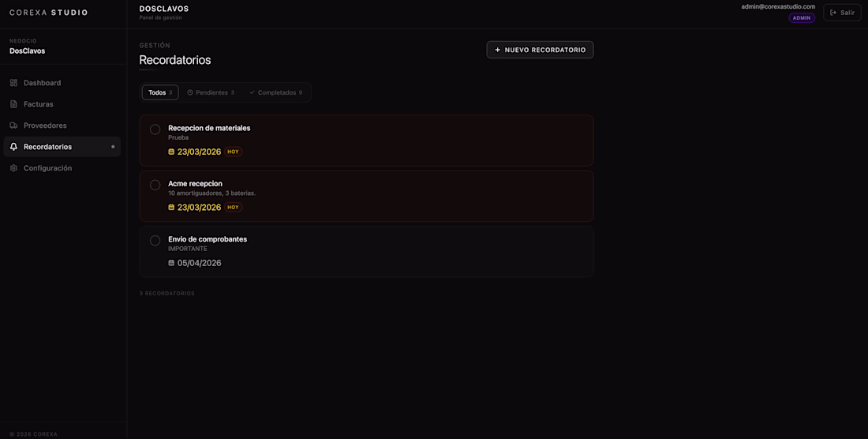Click the clock icon in Pendientes tab
Image resolution: width=868 pixels, height=439 pixels.
[190, 92]
